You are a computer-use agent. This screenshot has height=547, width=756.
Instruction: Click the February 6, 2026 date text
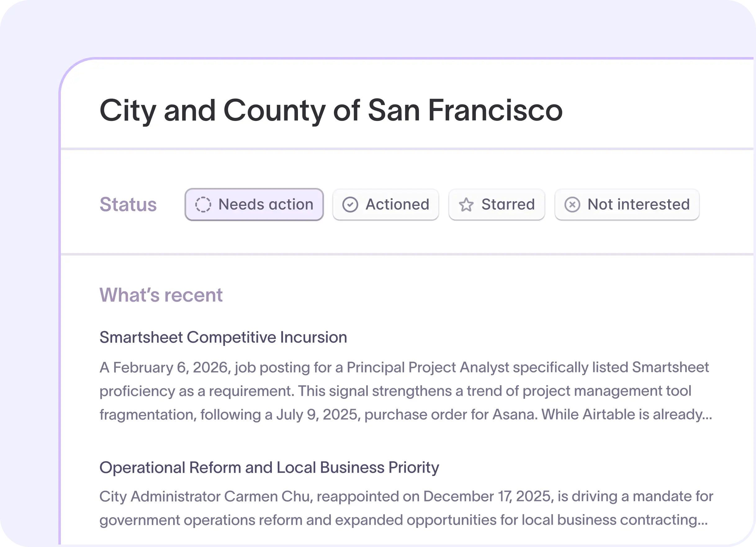[170, 367]
